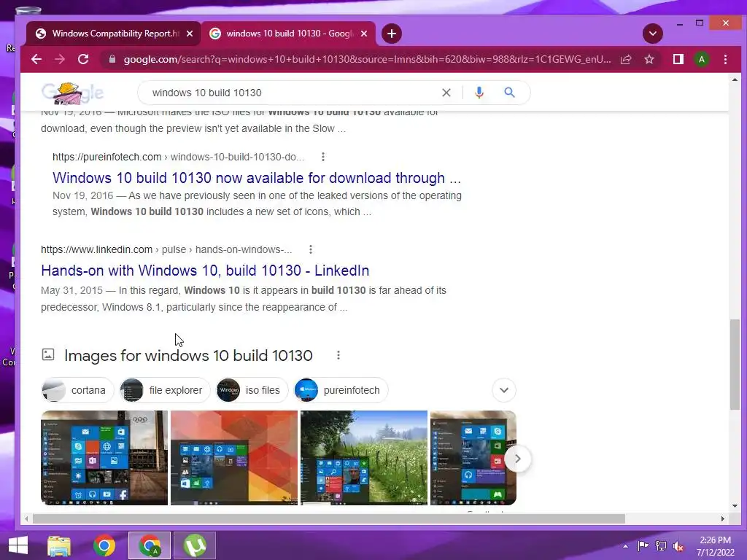Open a new tab with plus button
The image size is (747, 560).
(x=392, y=34)
